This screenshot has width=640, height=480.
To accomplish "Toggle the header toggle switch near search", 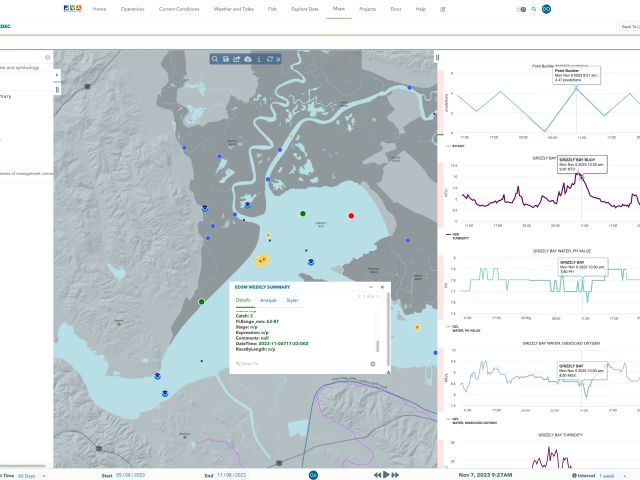I will pos(521,9).
